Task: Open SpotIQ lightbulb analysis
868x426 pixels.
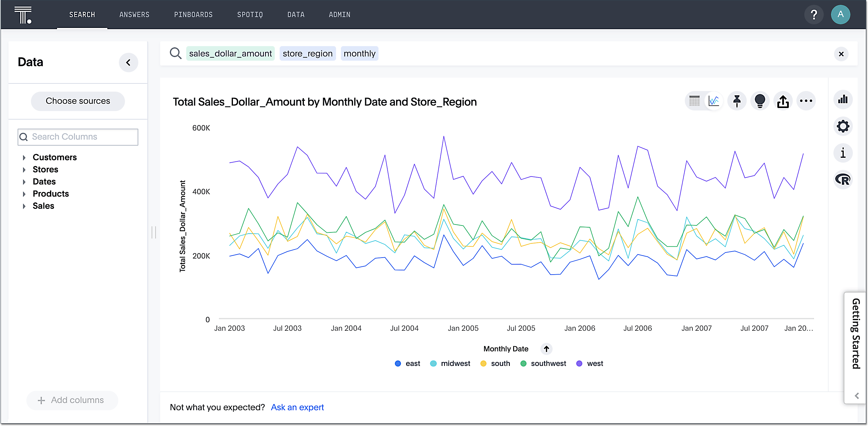Action: 759,101
